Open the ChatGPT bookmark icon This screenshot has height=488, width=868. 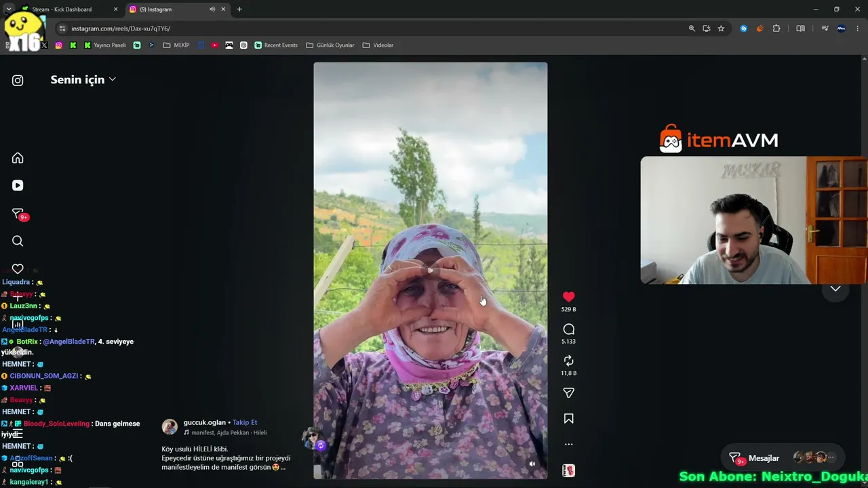pyautogui.click(x=243, y=45)
